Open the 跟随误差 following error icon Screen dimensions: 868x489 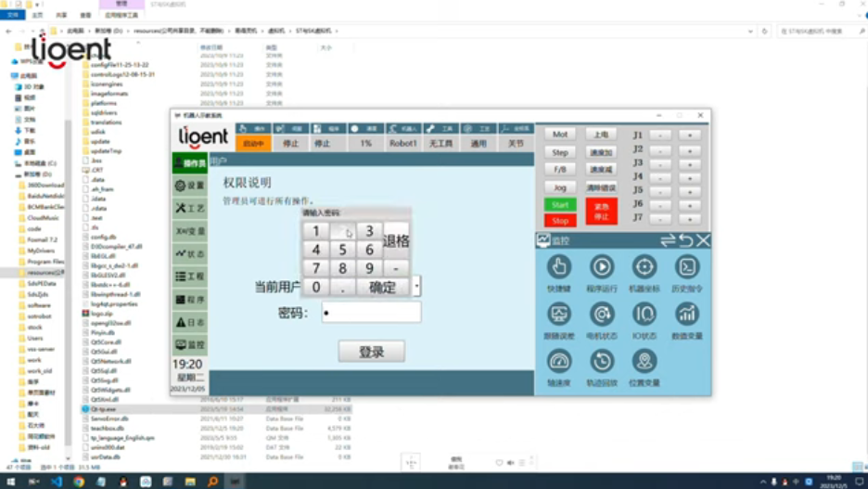(559, 315)
